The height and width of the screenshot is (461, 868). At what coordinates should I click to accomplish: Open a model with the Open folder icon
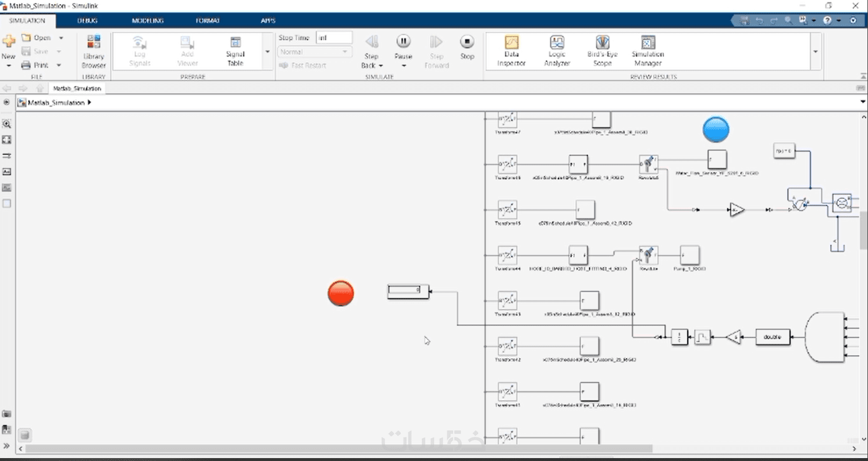pos(26,38)
